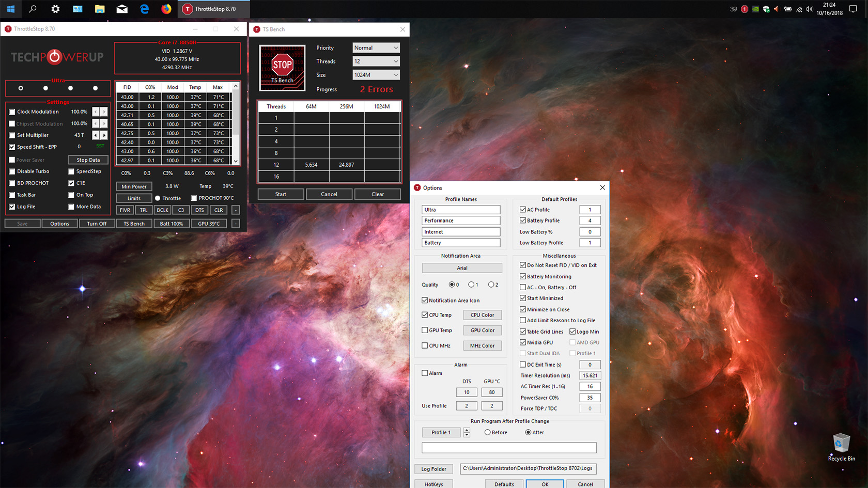Open the Priority dropdown in TS Bench
The height and width of the screenshot is (488, 868).
click(376, 48)
